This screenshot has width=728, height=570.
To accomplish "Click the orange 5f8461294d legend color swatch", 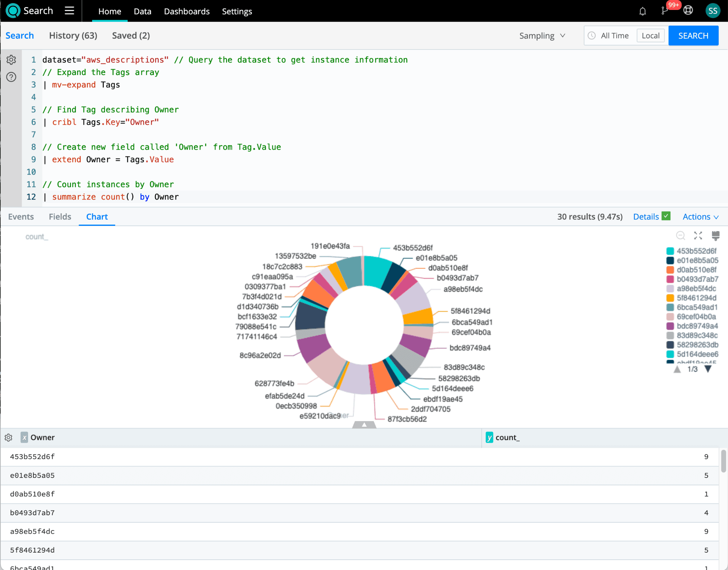I will point(670,298).
